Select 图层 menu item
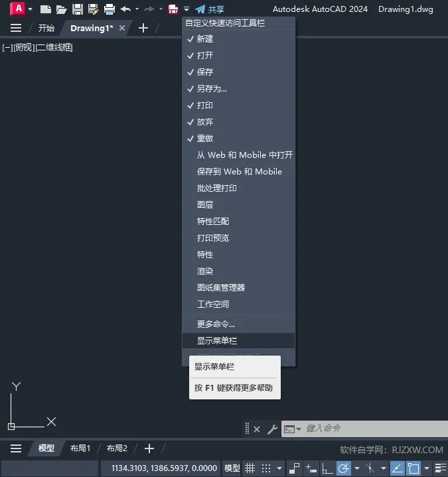The width and height of the screenshot is (448, 477). pyautogui.click(x=239, y=205)
